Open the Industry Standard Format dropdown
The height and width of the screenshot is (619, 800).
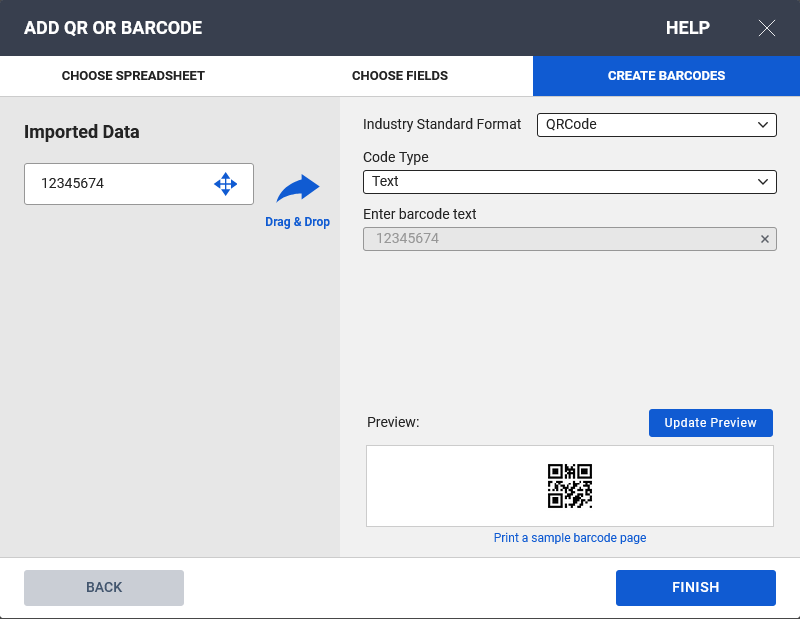[656, 125]
